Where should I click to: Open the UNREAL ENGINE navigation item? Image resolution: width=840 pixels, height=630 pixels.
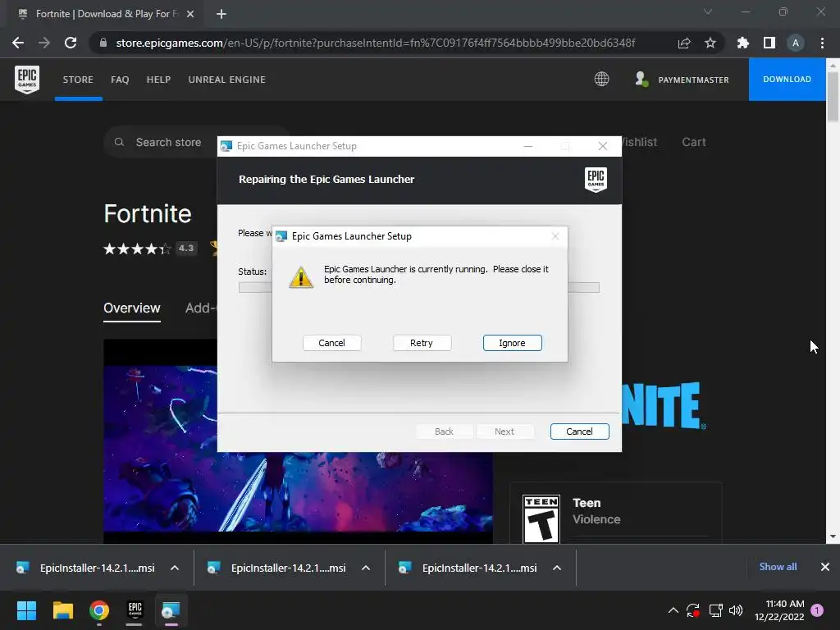226,80
